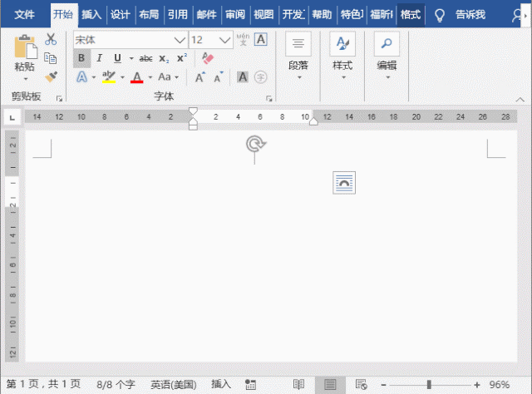Launch clipboard pane dialog launcher
Viewport: 532px width, 394px height.
(x=59, y=98)
